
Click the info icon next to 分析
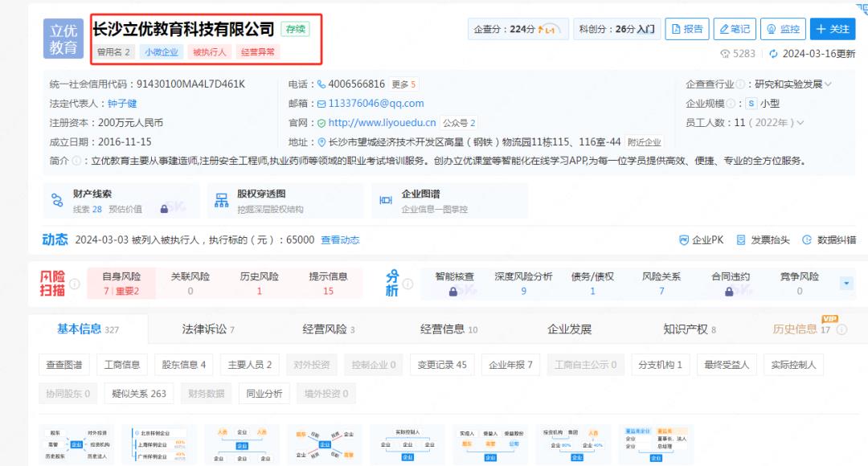click(408, 284)
